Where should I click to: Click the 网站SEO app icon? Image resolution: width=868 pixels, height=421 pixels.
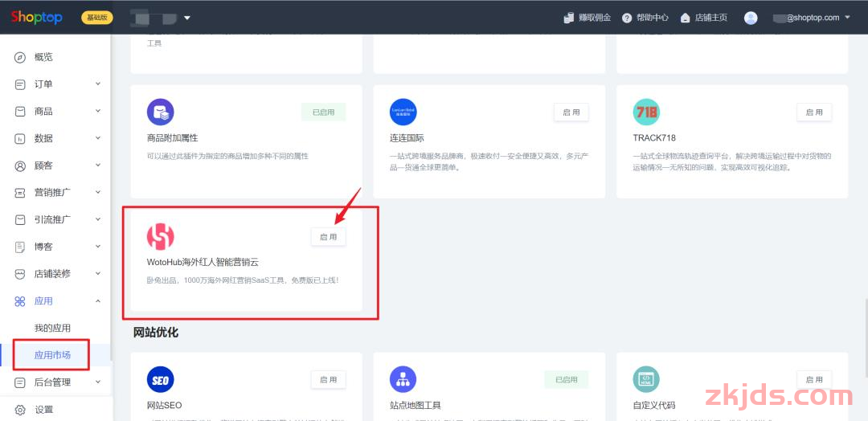[161, 379]
